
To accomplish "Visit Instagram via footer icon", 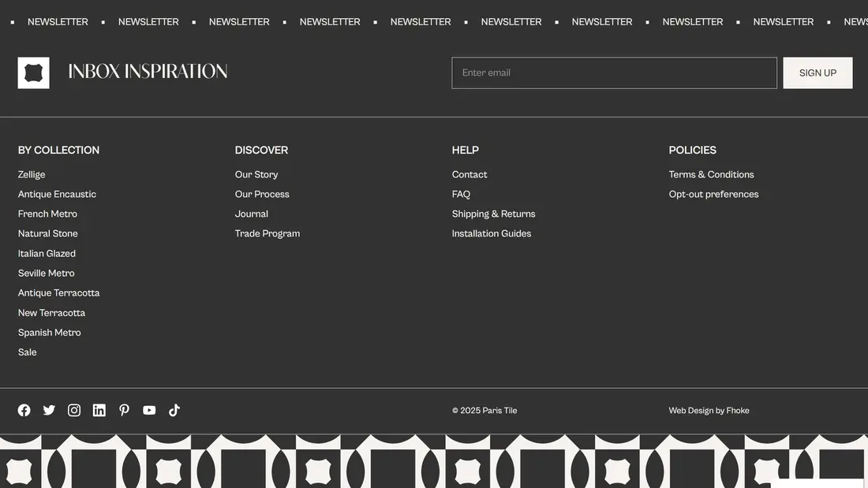I will [74, 410].
